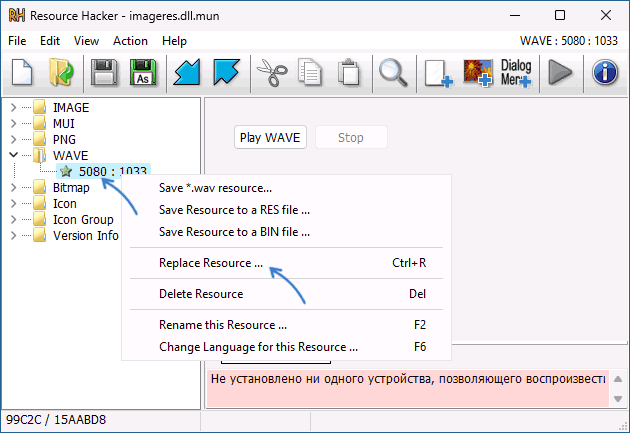Open a file with the folder icon

click(61, 73)
